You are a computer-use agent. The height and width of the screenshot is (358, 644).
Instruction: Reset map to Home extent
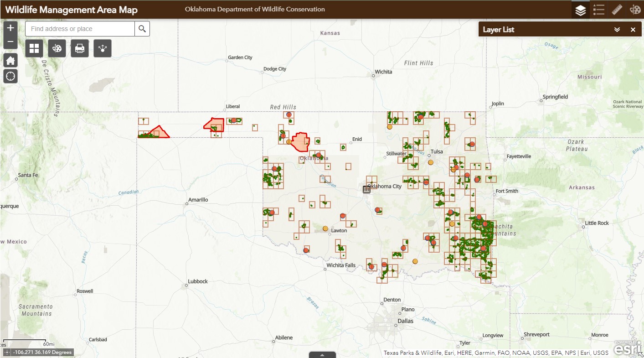tap(10, 61)
